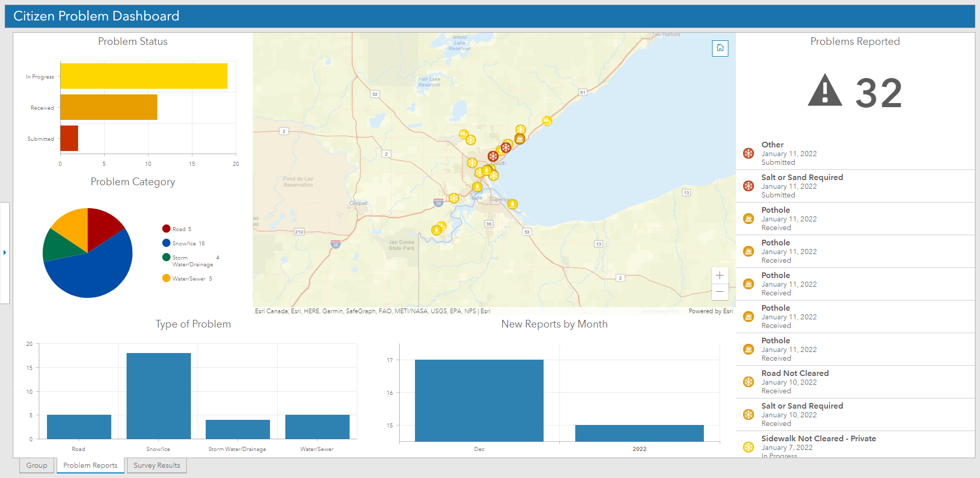The width and height of the screenshot is (980, 478).
Task: Select the Snow/Ice bar in Type of Problem
Action: tap(159, 396)
